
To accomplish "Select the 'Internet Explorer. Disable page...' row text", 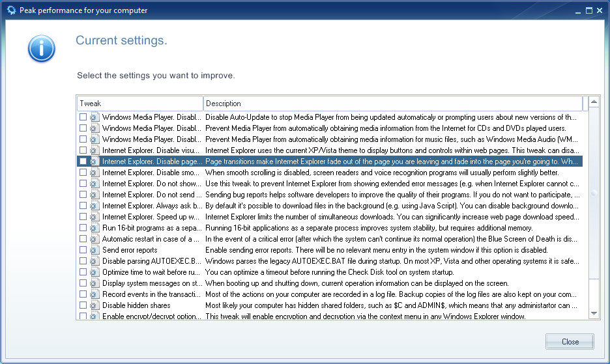I will pos(152,161).
